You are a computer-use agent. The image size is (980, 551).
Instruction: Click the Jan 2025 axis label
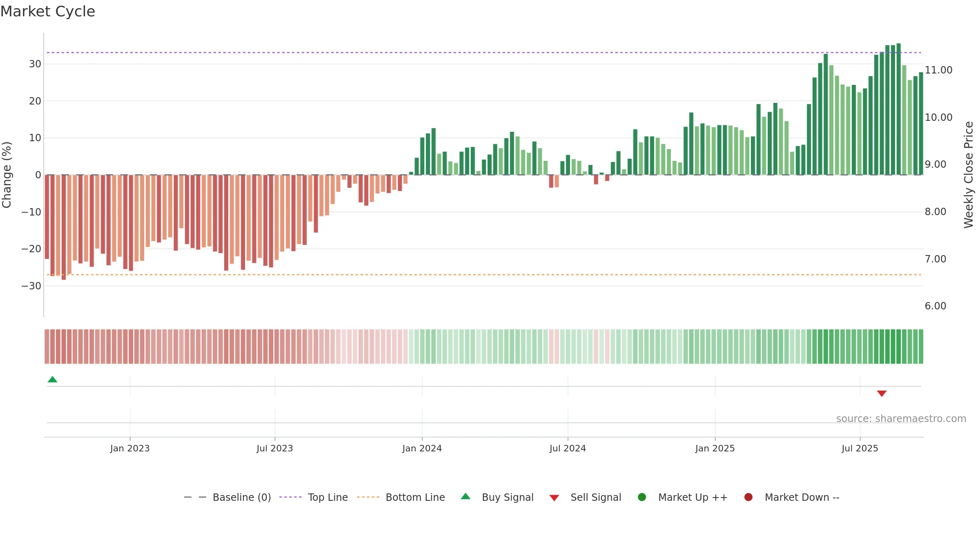pos(715,448)
